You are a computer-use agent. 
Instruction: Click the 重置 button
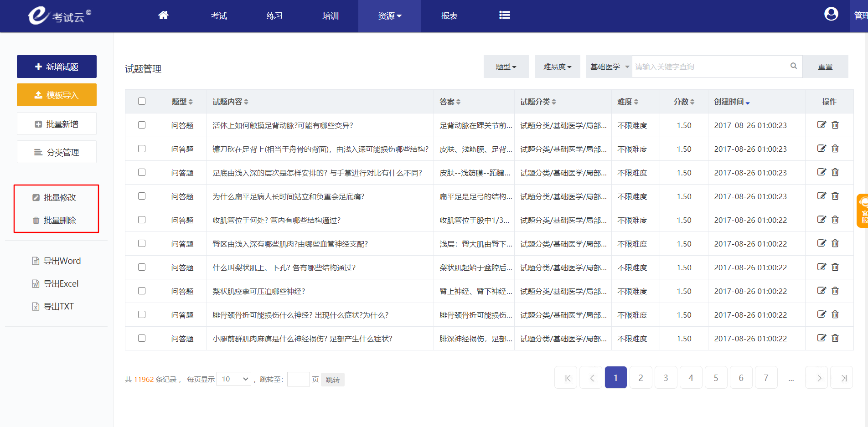825,67
